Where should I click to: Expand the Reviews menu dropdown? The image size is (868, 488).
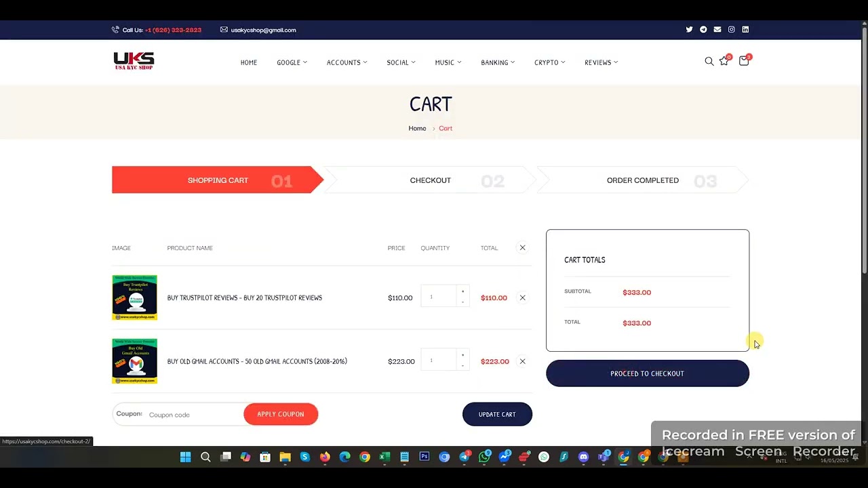601,62
